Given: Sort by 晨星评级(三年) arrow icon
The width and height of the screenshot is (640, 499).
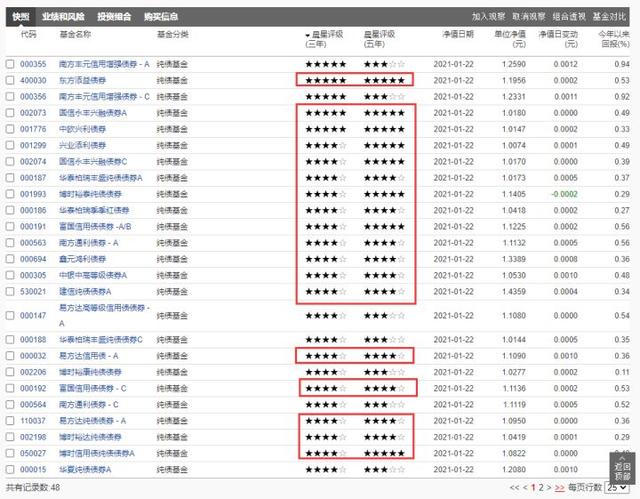Looking at the screenshot, I should pyautogui.click(x=307, y=35).
